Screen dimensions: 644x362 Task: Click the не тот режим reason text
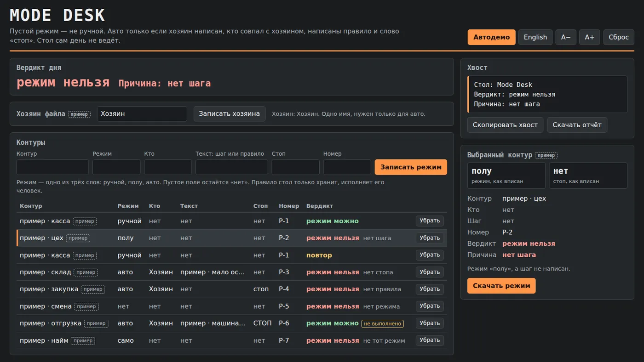pyautogui.click(x=384, y=340)
